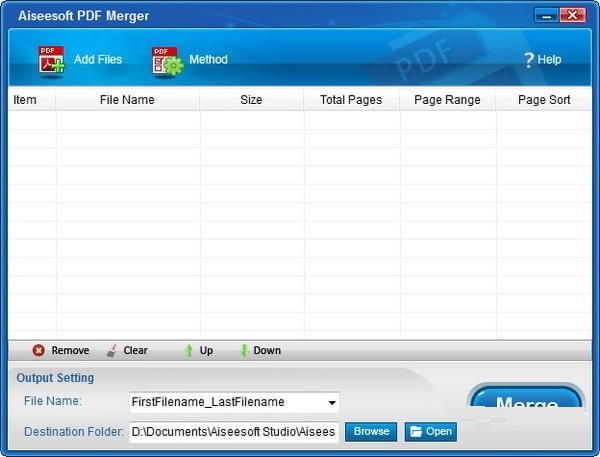This screenshot has height=457, width=600.
Task: Click the Clear brush icon
Action: pos(112,350)
